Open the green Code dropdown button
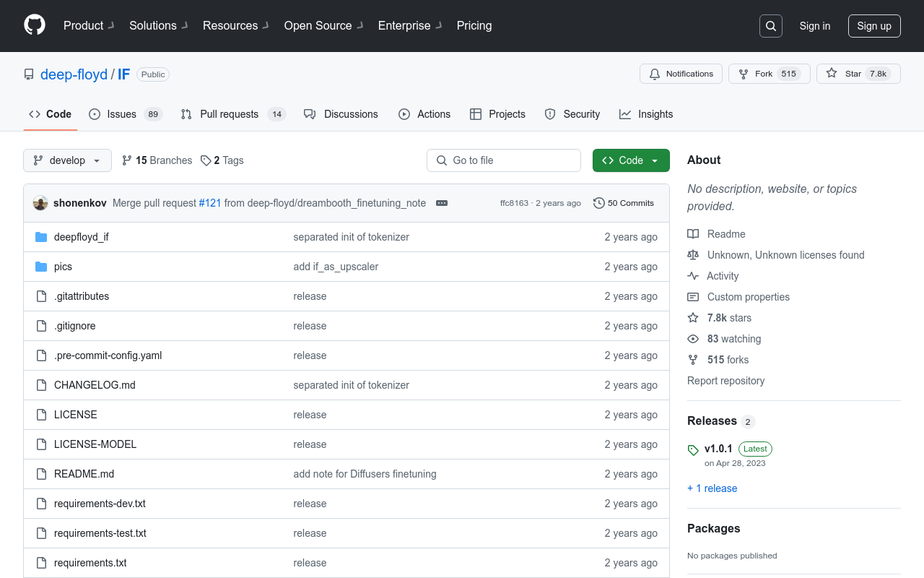This screenshot has height=578, width=924. coord(631,160)
